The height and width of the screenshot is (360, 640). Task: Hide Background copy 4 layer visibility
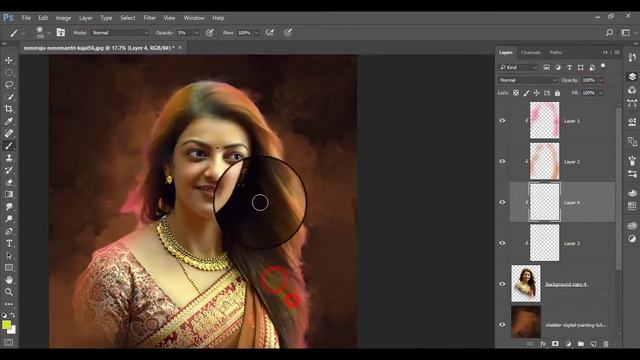pos(502,284)
